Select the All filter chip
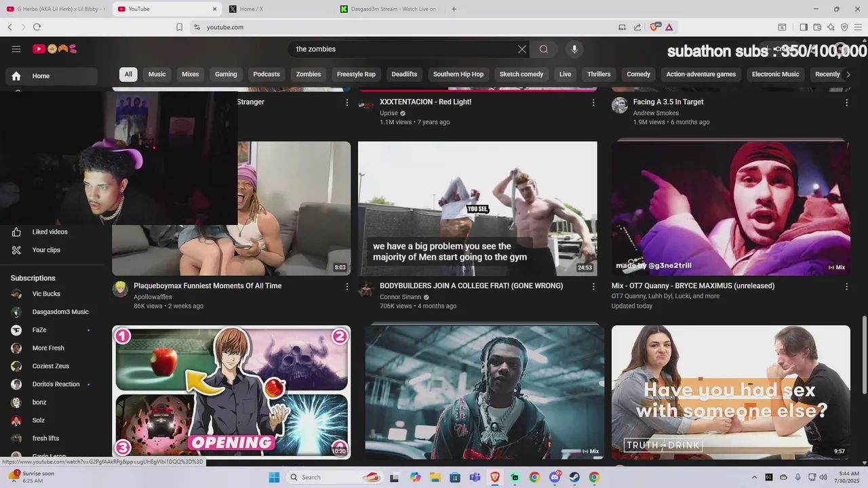 coord(128,75)
